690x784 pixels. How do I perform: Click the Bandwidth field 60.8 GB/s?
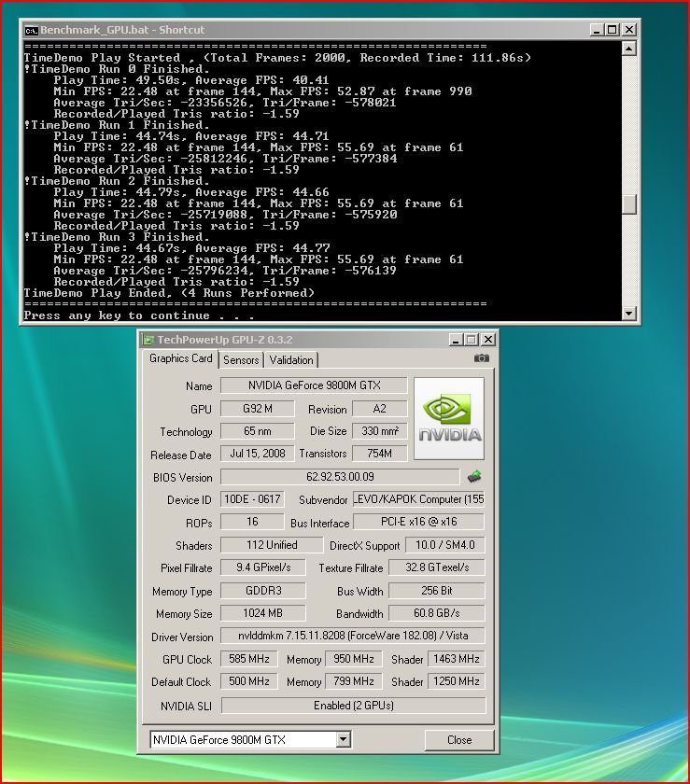click(437, 613)
